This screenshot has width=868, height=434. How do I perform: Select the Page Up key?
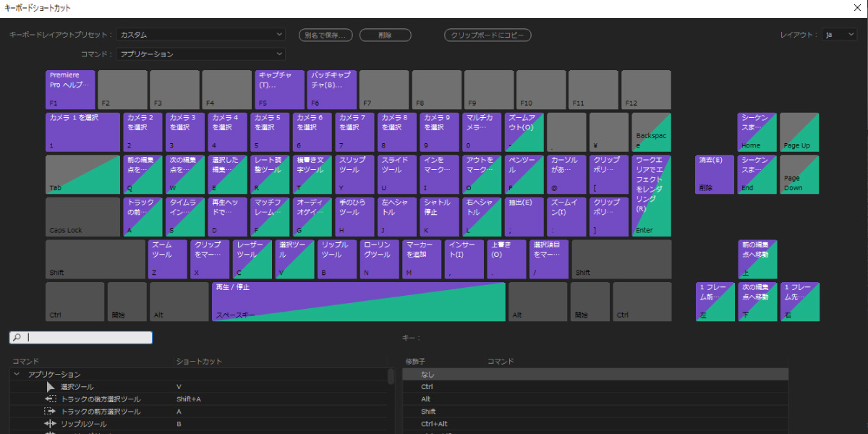(x=800, y=132)
